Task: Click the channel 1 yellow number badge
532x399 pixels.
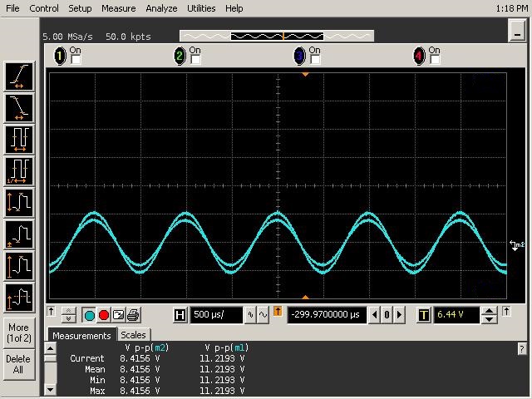Action: pos(60,56)
